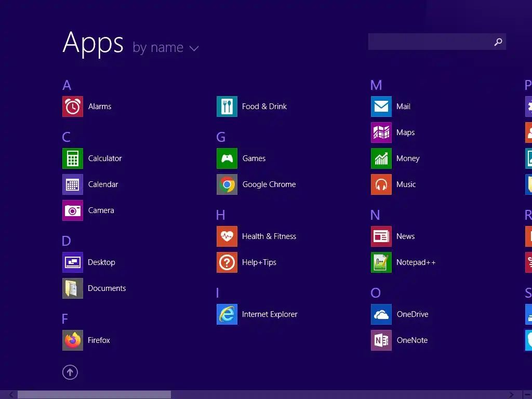The image size is (532, 399).
Task: Open the Money chart icon
Action: tap(381, 158)
